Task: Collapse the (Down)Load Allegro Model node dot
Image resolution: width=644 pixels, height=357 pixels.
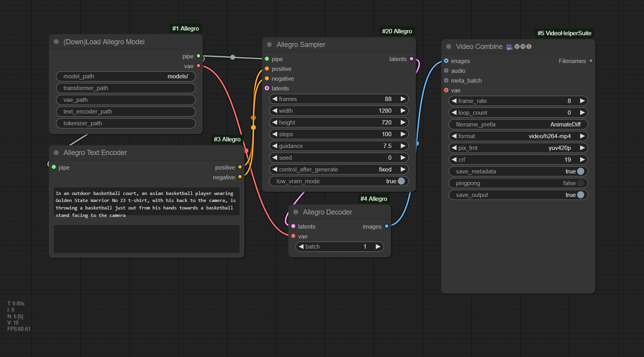Action: coord(56,42)
